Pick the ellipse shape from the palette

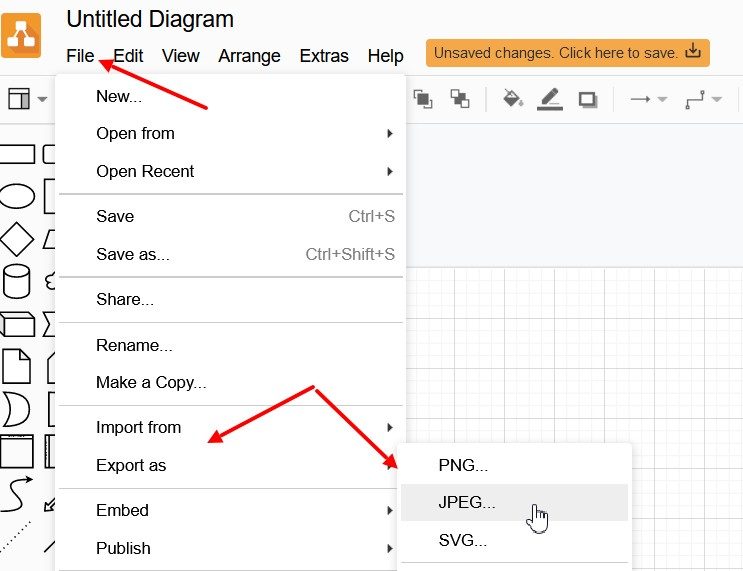tap(16, 196)
